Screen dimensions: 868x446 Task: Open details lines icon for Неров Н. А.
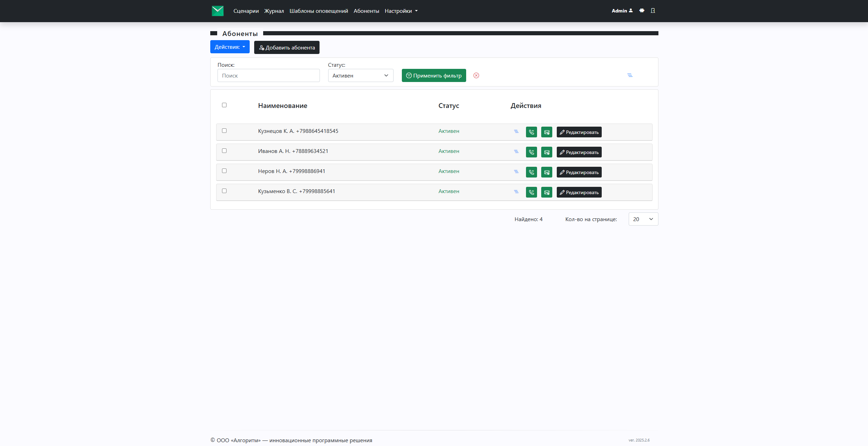[x=516, y=172]
